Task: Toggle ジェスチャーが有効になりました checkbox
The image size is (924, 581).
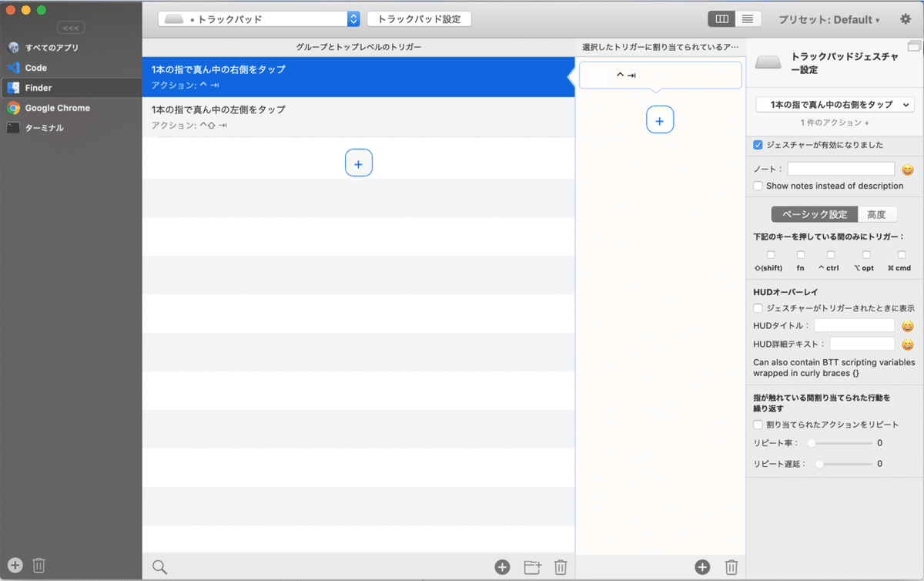Action: point(758,145)
